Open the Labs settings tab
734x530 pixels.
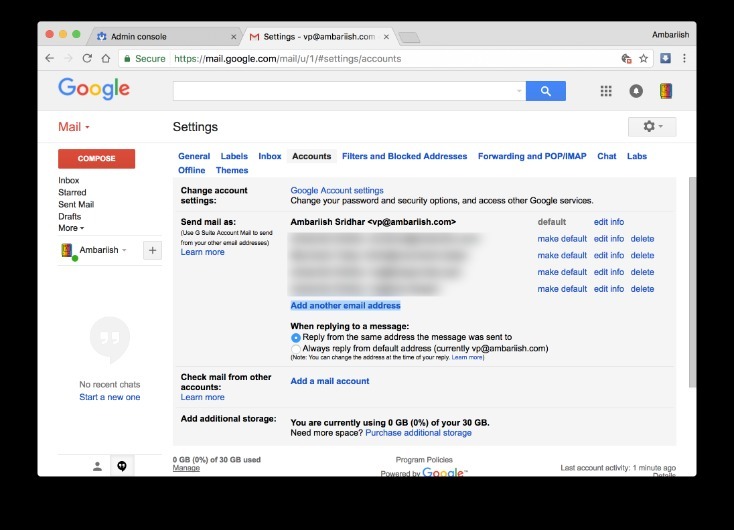(637, 156)
